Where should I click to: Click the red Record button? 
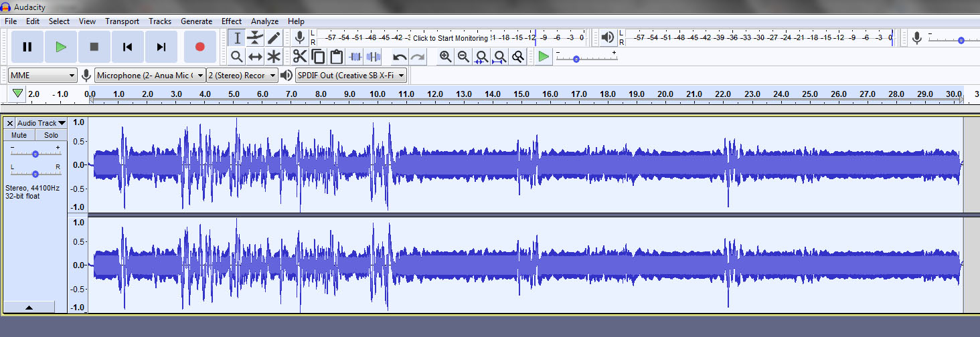(x=199, y=47)
